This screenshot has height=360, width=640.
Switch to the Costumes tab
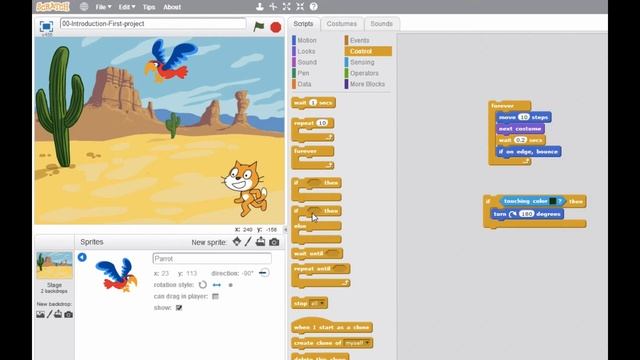[x=342, y=24]
